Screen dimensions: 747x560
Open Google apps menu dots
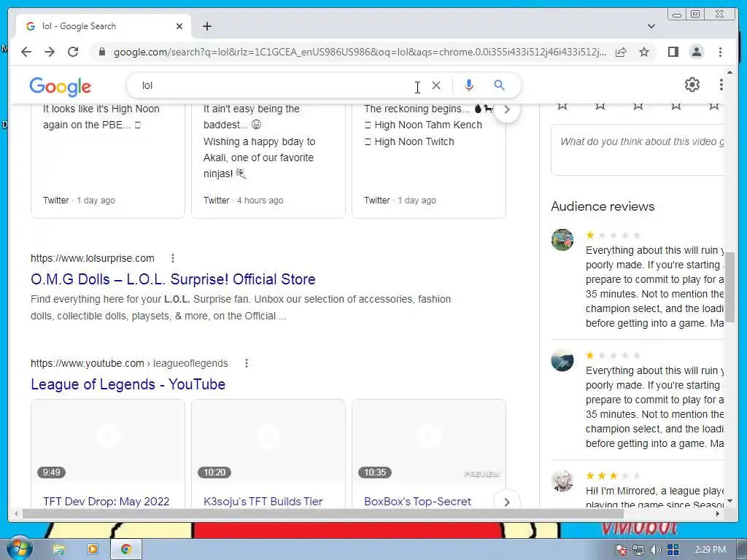(x=721, y=85)
